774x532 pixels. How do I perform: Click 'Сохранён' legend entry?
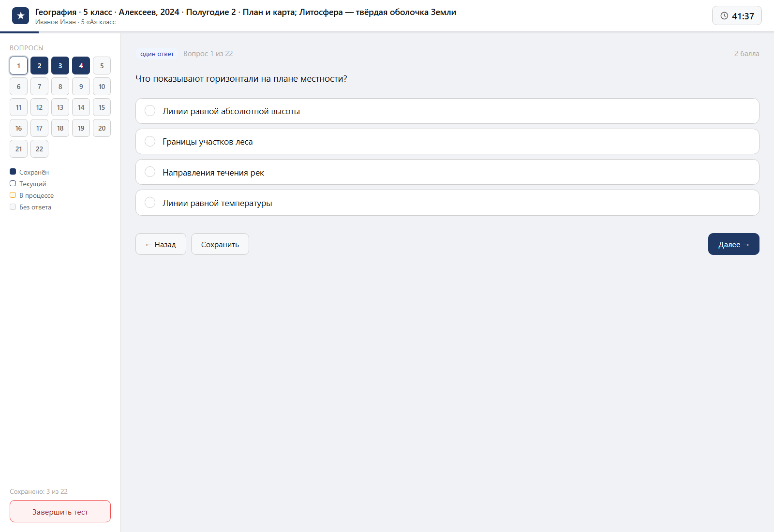[30, 172]
